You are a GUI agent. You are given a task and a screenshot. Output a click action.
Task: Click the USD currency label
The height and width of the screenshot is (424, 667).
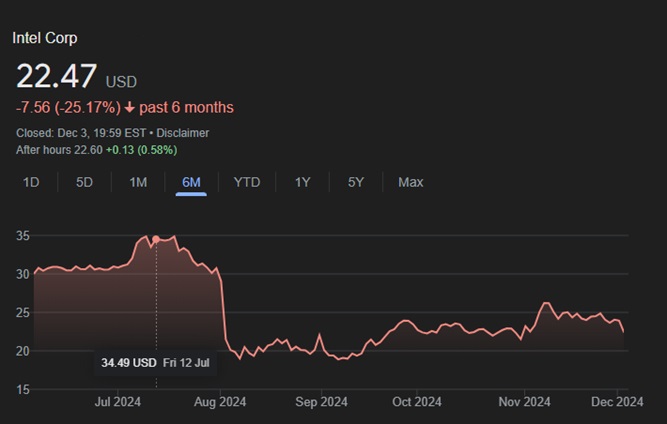(121, 82)
